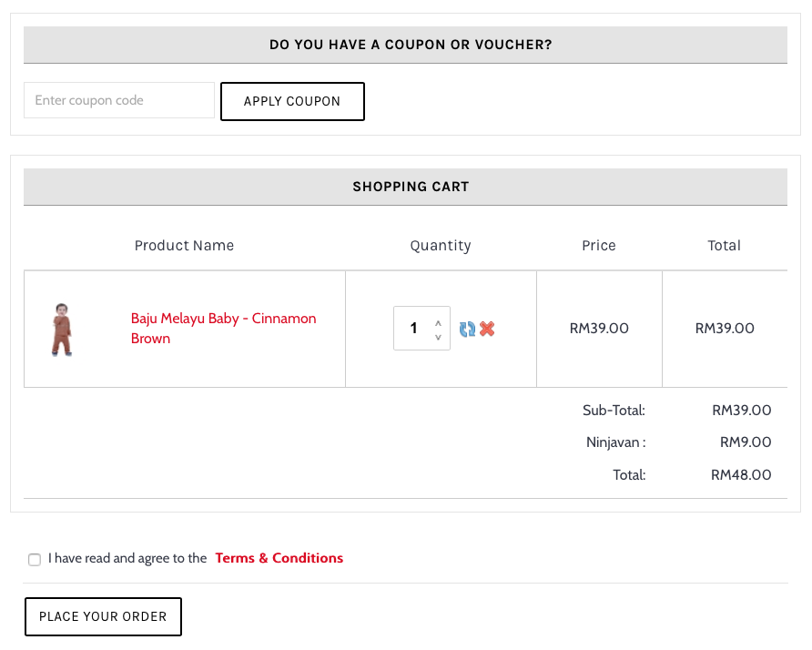Click the Price column header
The height and width of the screenshot is (650, 812).
click(x=599, y=246)
